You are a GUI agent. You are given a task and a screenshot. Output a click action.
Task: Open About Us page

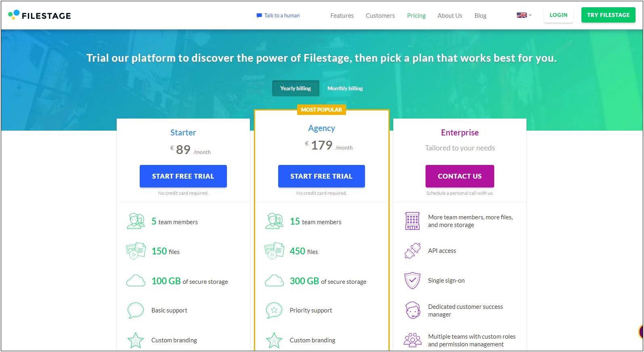click(x=450, y=16)
